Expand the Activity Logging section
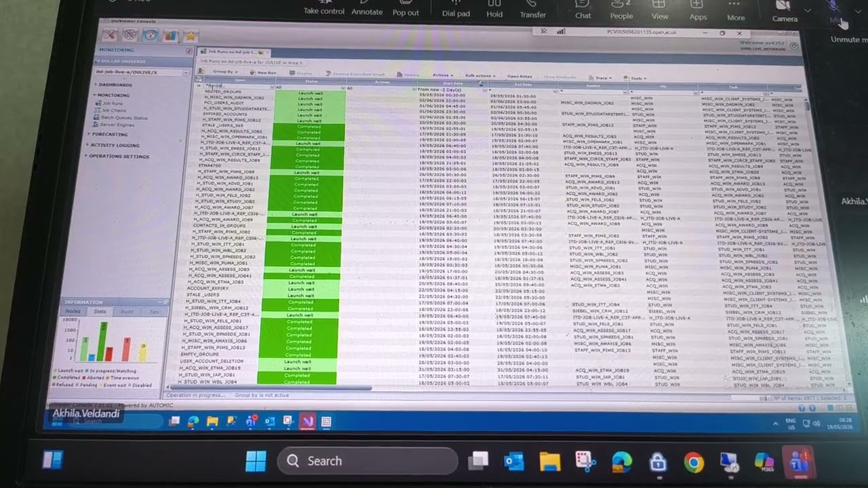868x488 pixels. click(x=114, y=145)
